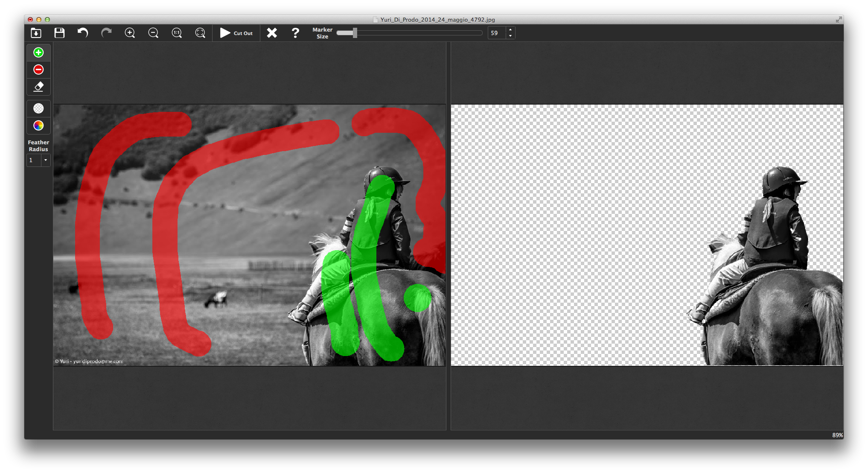The width and height of the screenshot is (868, 473).
Task: Open the background color wheel
Action: [38, 126]
